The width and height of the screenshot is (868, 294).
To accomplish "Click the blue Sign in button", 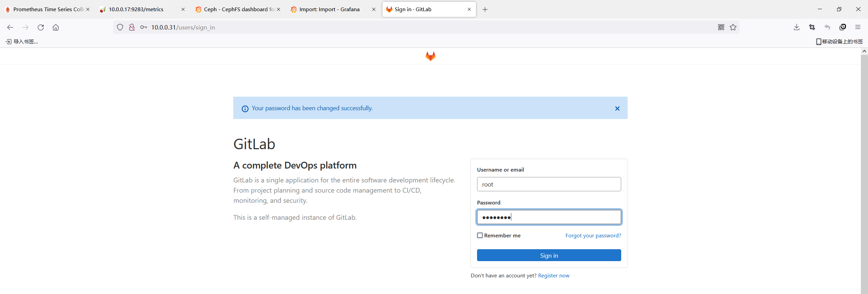I will coord(549,255).
